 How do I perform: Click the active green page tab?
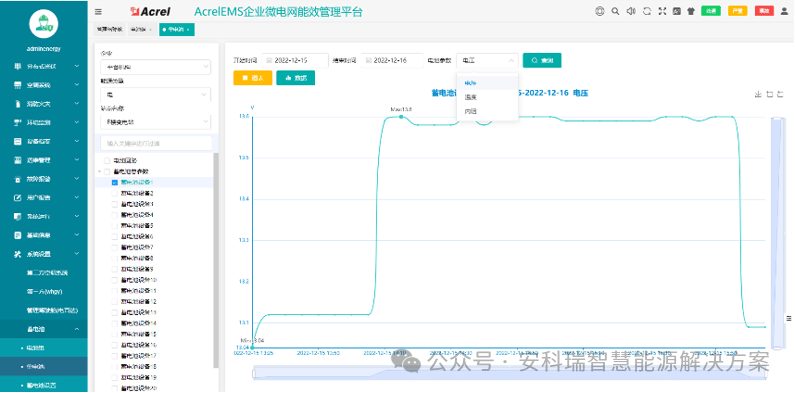[176, 30]
